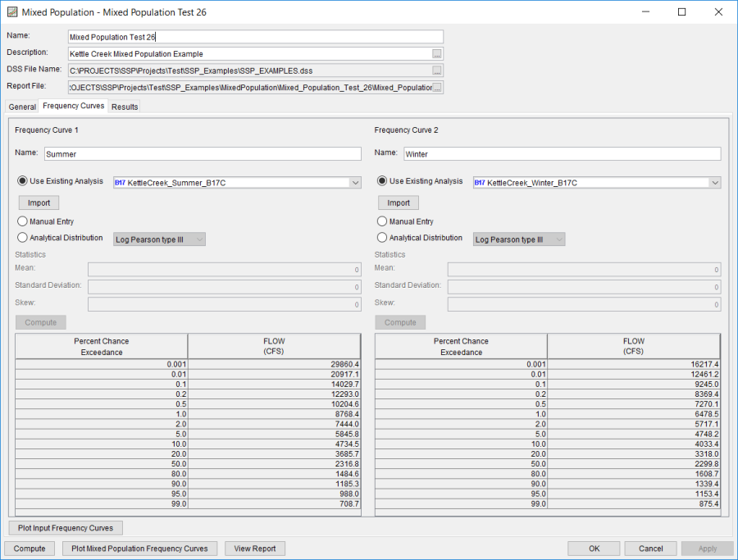738x560 pixels.
Task: Select flow value 29860.4 in Summer table
Action: [x=275, y=364]
